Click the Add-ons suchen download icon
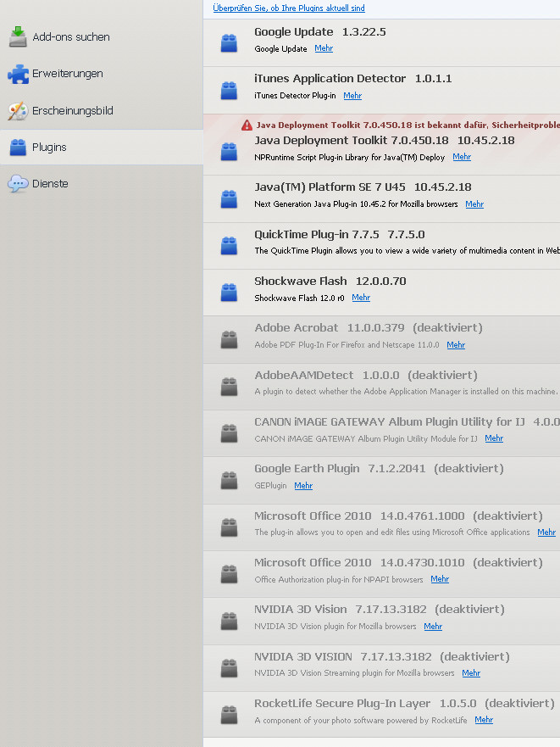The height and width of the screenshot is (747, 560). [x=18, y=37]
